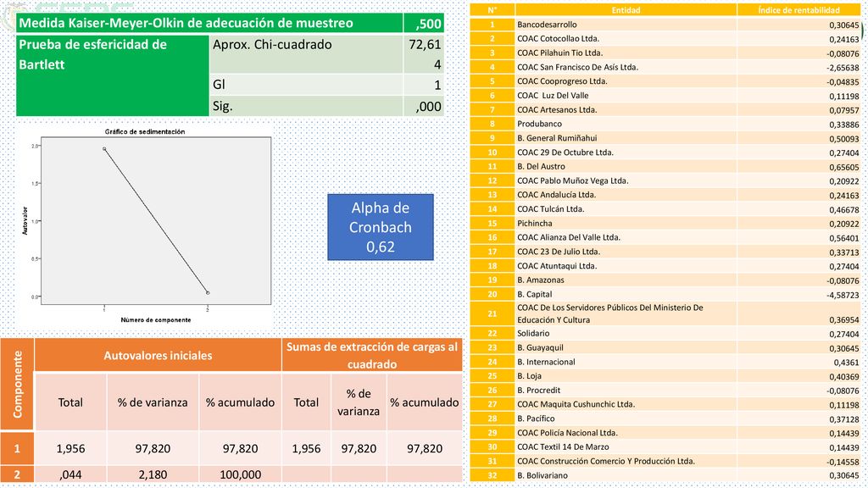This screenshot has height=488, width=868.
Task: Select COAC Andalucía Ltda. entity
Action: (556, 195)
